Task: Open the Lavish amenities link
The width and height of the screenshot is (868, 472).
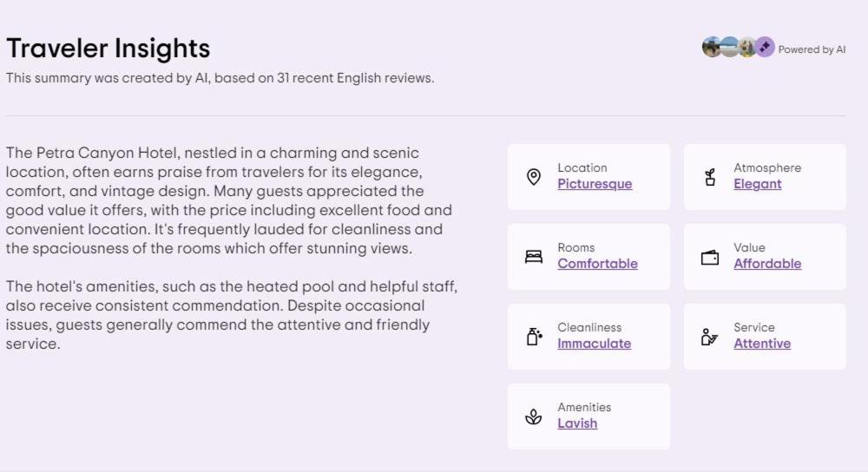Action: 577,423
